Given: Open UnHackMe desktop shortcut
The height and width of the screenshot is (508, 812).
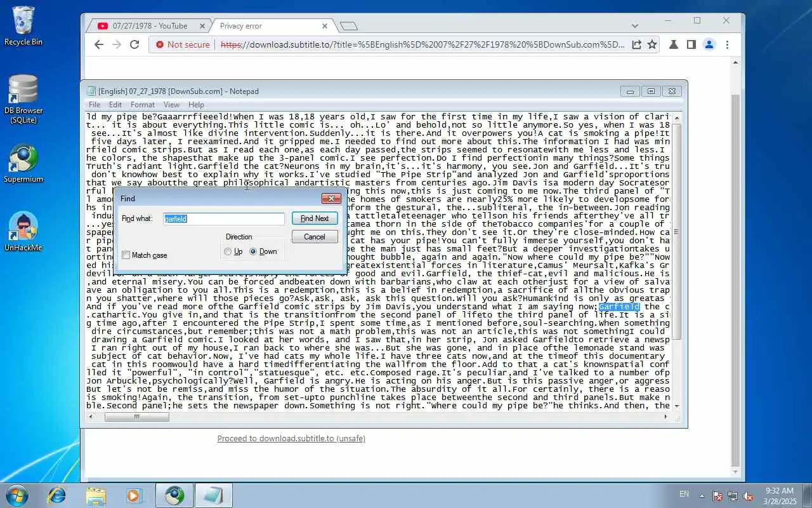Looking at the screenshot, I should click(x=23, y=232).
